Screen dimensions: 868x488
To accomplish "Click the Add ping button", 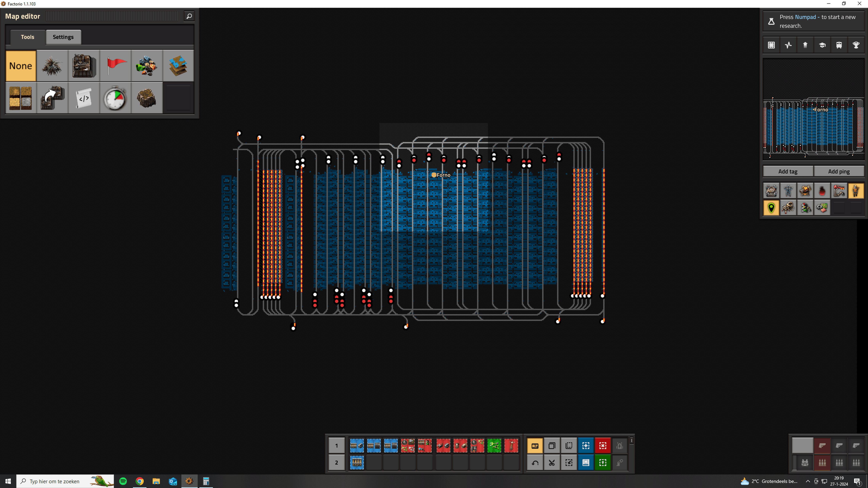I will (x=839, y=171).
